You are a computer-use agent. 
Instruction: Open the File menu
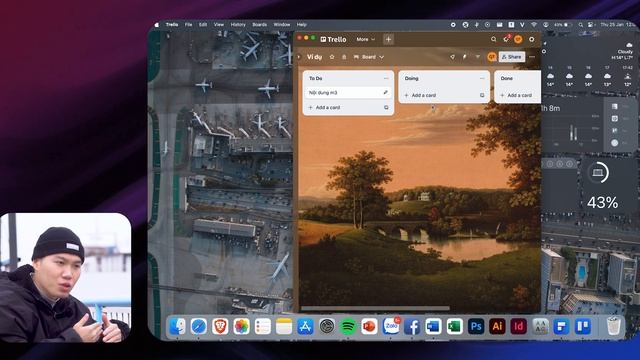click(188, 24)
